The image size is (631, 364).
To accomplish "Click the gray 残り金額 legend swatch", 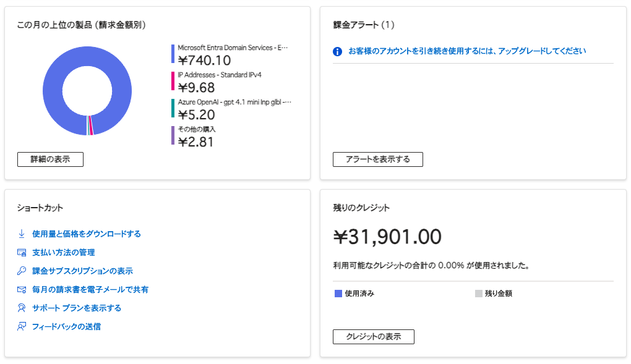I will pyautogui.click(x=478, y=293).
